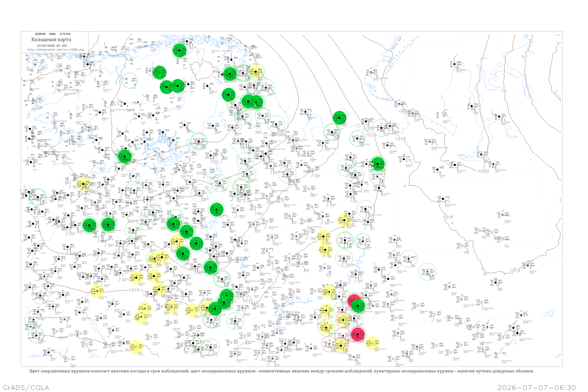This screenshot has width=588, height=392.
Task: Click the station label 'Хорейвер 23215'
Action: pyautogui.click(x=393, y=152)
